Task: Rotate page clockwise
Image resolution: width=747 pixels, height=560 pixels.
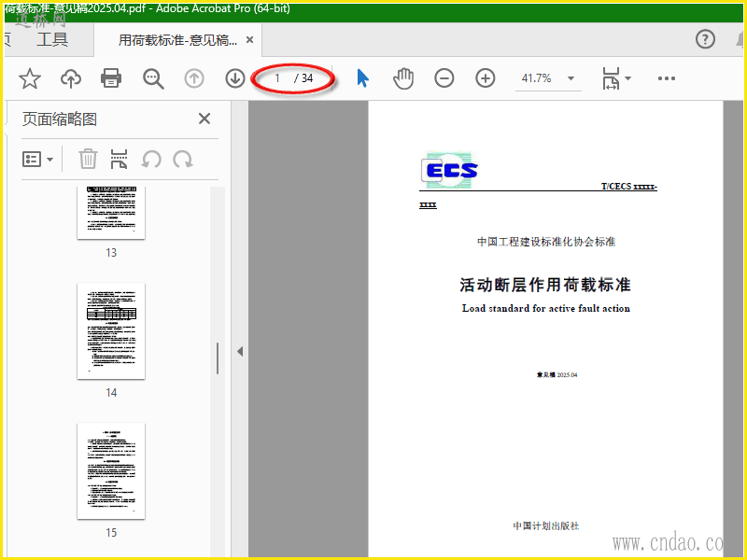Action: coord(183,159)
